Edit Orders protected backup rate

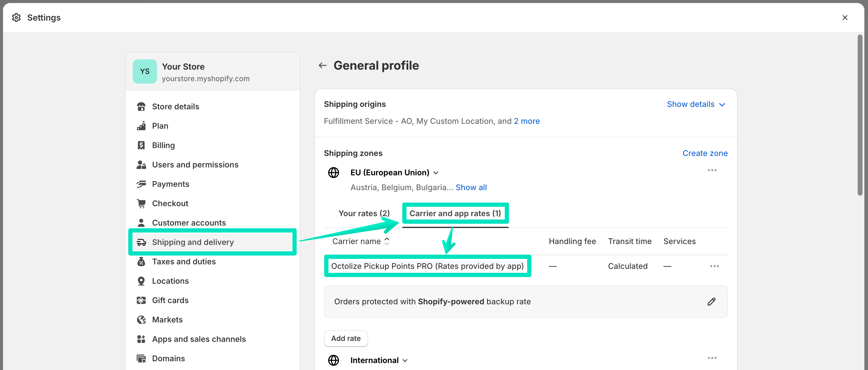pos(711,301)
